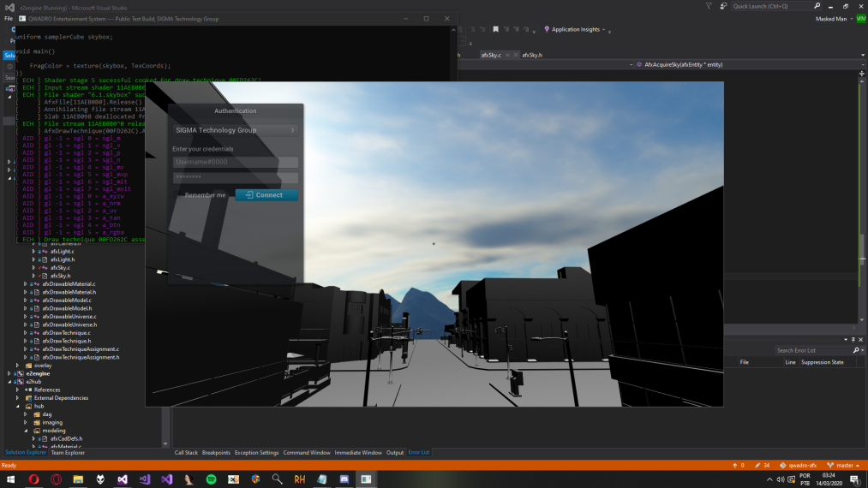The width and height of the screenshot is (868, 488).
Task: Select afxDrawableUniverse.c file
Action: coord(69,317)
